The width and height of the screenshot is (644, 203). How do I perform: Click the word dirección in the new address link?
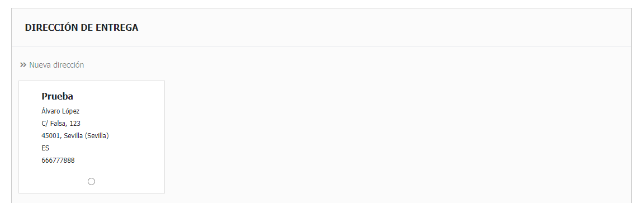tap(68, 65)
